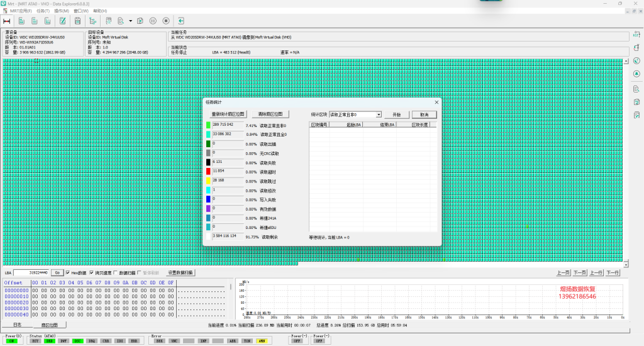Click the clear sector bitmap button
This screenshot has height=346, width=644.
[270, 114]
